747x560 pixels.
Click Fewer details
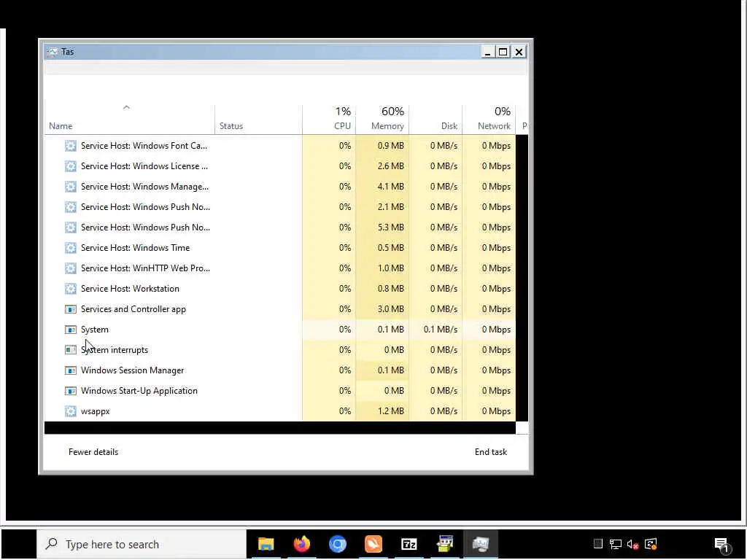[93, 452]
